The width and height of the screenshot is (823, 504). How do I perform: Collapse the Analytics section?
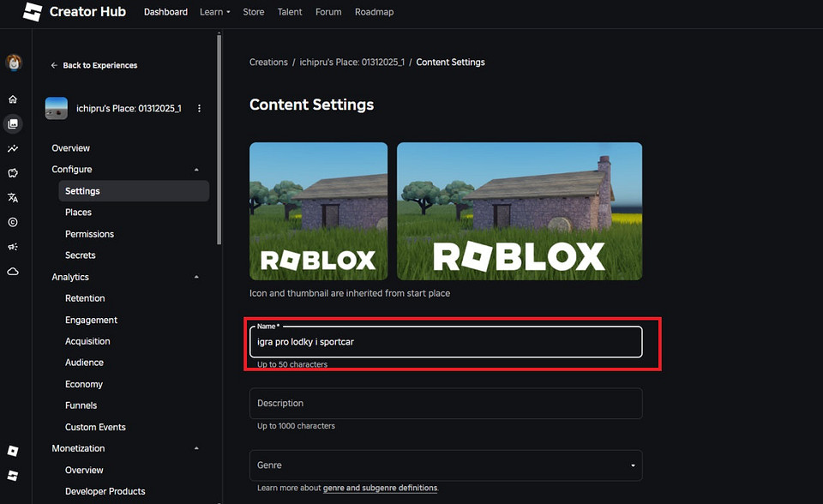point(196,277)
